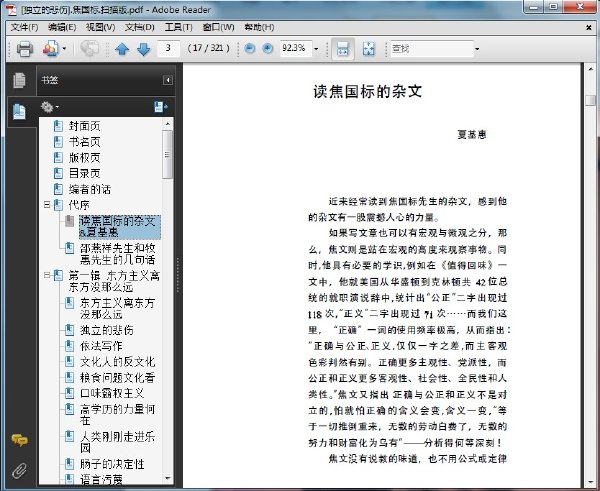Toggle fit one full page icon
Image resolution: width=600 pixels, height=491 pixels.
pos(369,49)
